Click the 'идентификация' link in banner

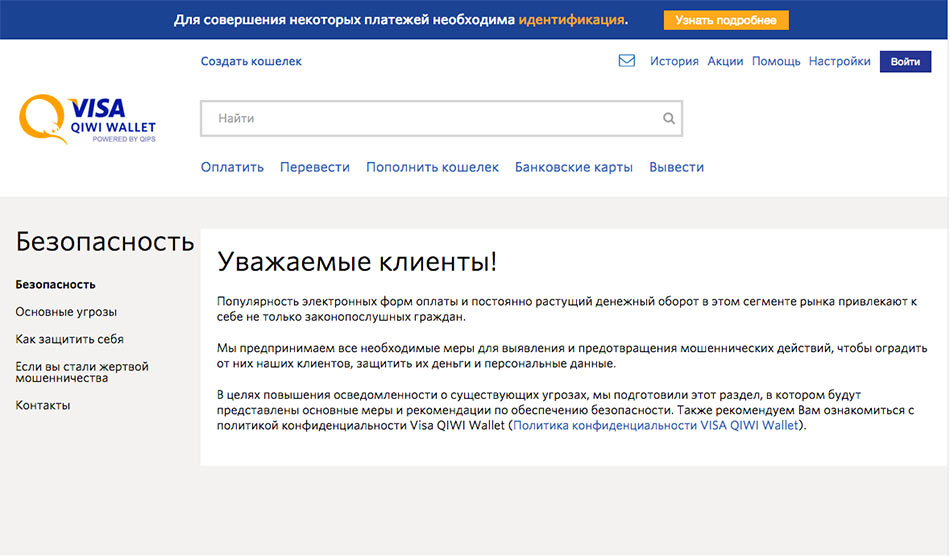click(571, 20)
